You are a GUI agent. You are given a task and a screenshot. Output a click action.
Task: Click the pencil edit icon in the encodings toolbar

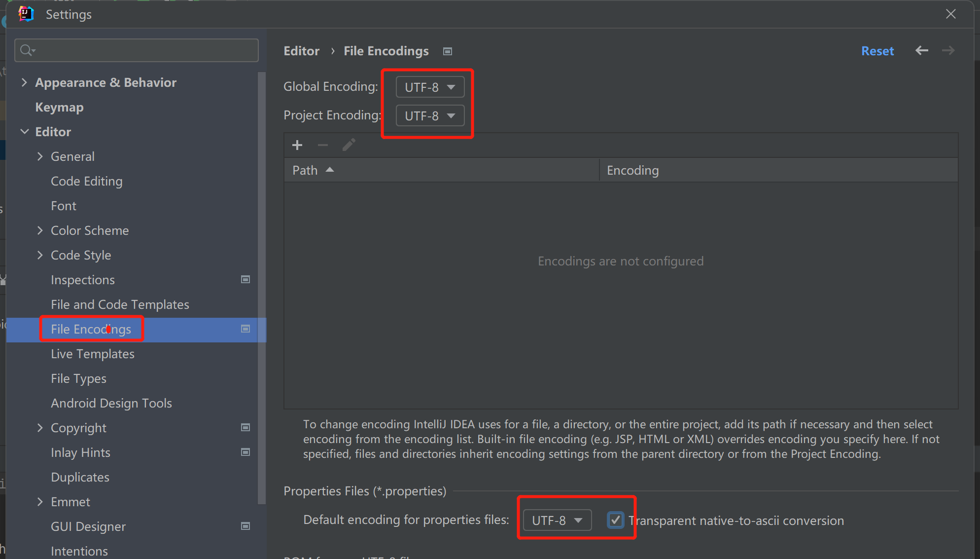coord(349,145)
